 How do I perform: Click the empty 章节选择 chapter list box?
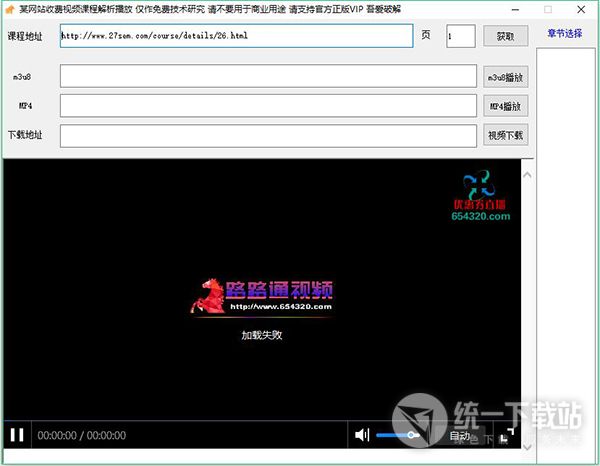coord(564,250)
